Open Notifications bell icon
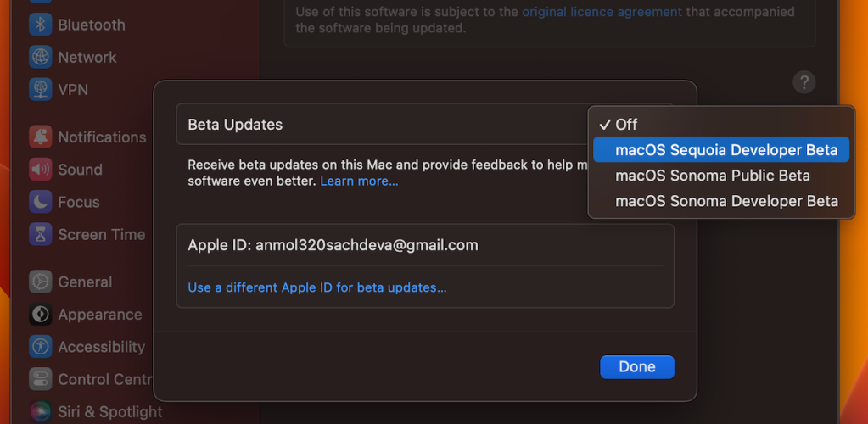Image resolution: width=868 pixels, height=424 pixels. click(41, 137)
